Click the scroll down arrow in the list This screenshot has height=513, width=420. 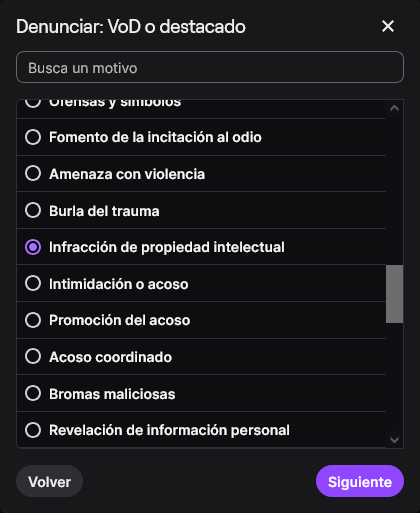394,440
